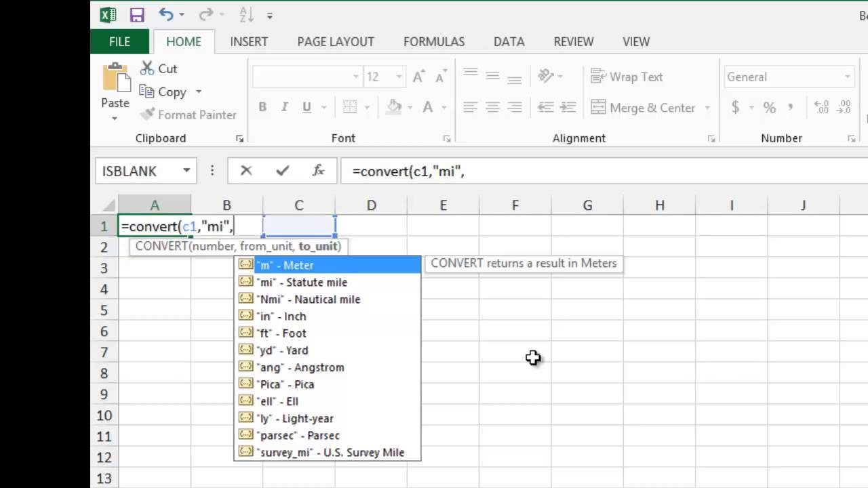The height and width of the screenshot is (488, 868).
Task: Cancel formula entry with X icon
Action: tap(246, 171)
